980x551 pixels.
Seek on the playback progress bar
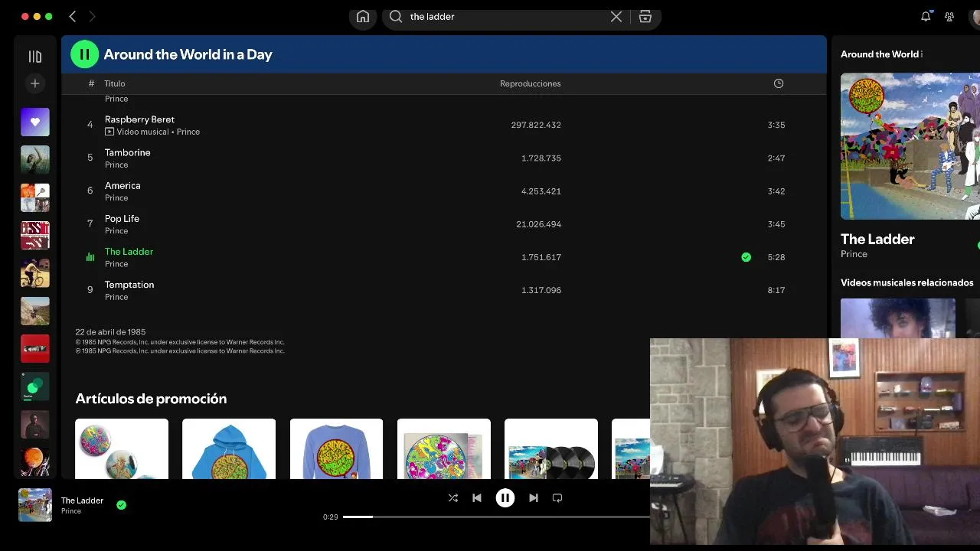pyautogui.click(x=496, y=517)
